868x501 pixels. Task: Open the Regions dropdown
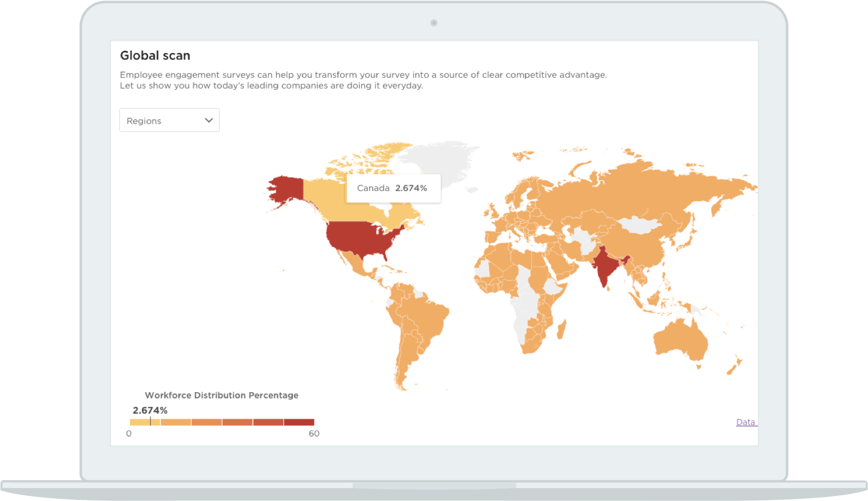tap(169, 121)
